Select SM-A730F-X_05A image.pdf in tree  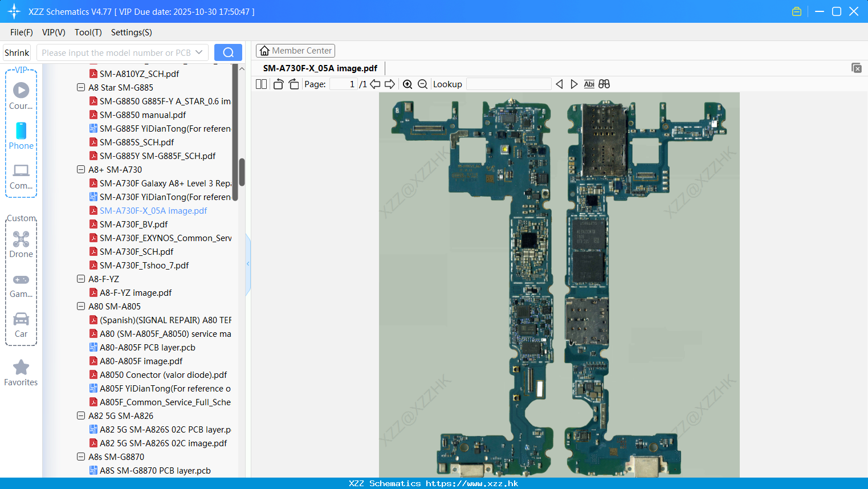[153, 211]
